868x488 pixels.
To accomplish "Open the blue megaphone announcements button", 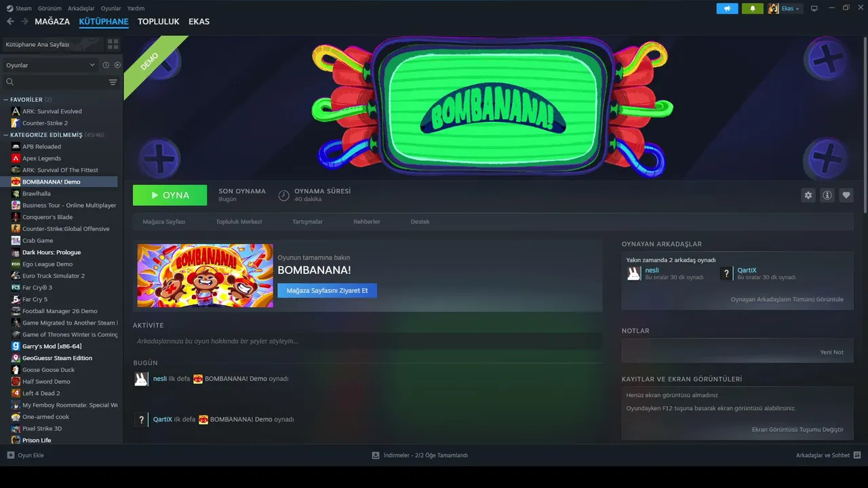I will pyautogui.click(x=727, y=8).
